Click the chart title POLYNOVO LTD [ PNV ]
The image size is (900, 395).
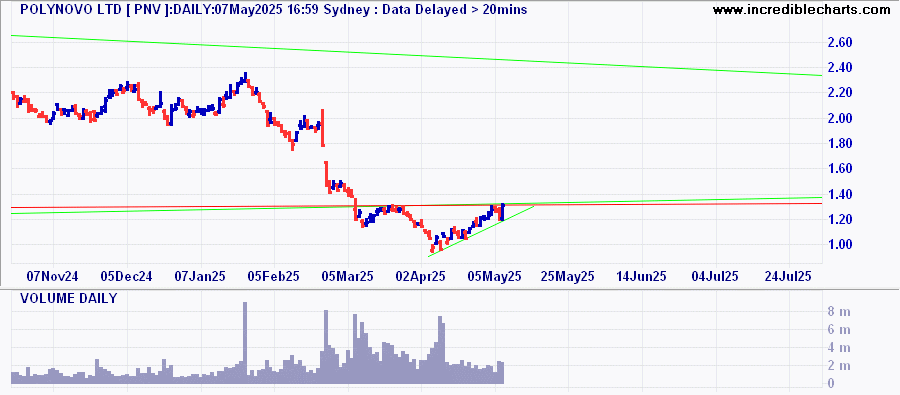(x=95, y=9)
